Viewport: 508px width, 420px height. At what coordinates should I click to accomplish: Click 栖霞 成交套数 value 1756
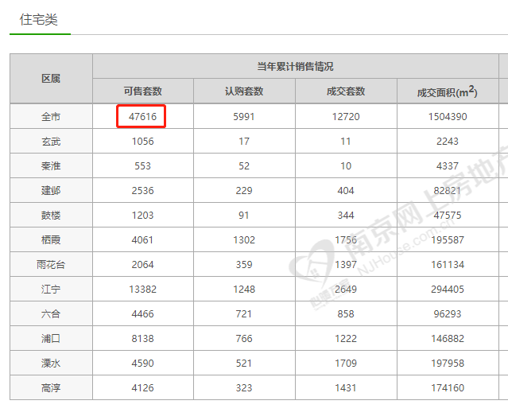pyautogui.click(x=346, y=239)
